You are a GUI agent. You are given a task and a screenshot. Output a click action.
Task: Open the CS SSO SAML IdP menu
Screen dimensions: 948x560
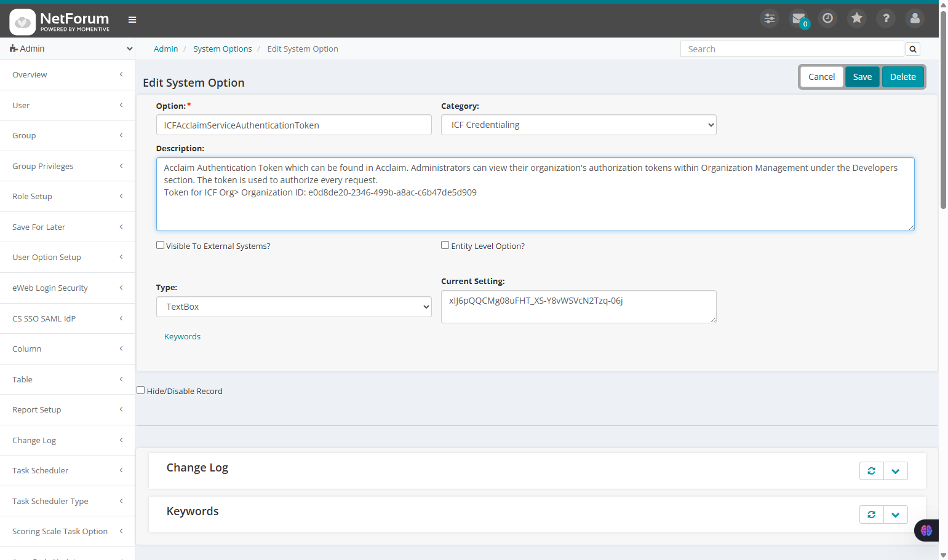(67, 318)
